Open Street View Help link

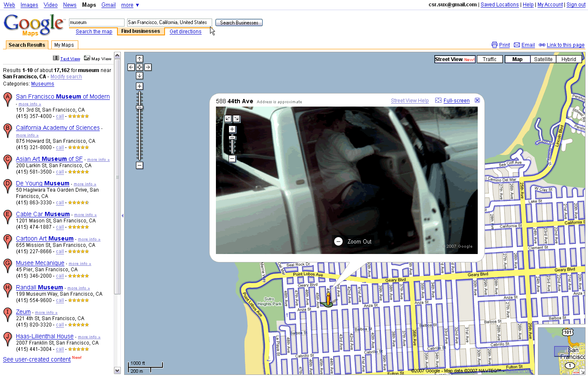pos(410,101)
